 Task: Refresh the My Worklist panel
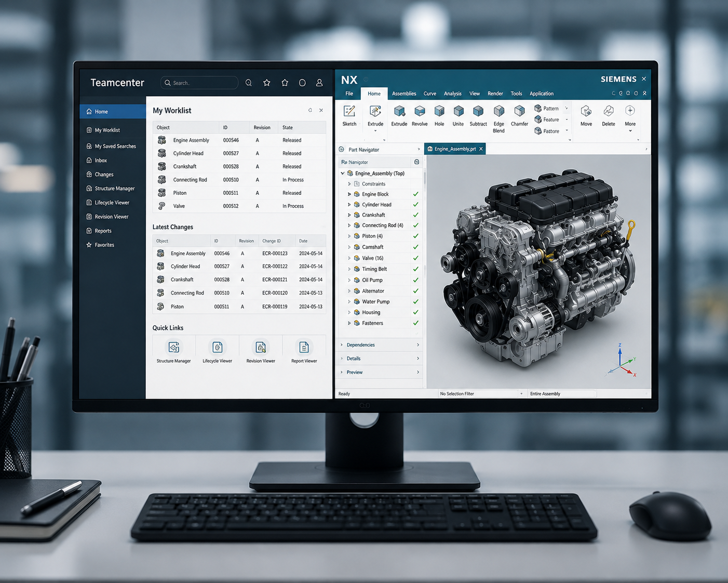pos(310,110)
